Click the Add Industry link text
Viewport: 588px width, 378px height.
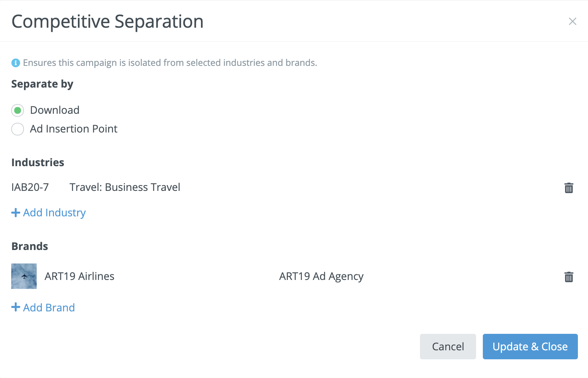coord(54,213)
